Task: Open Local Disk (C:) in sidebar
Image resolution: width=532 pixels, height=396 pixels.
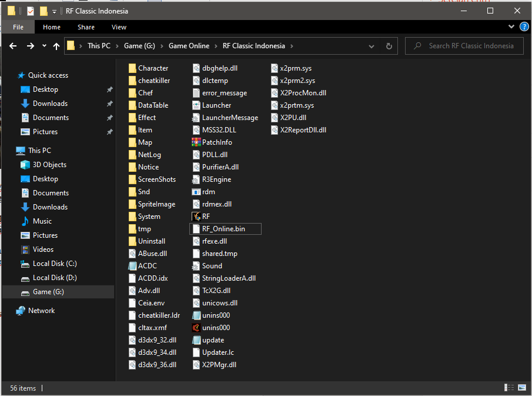Action: (x=55, y=264)
